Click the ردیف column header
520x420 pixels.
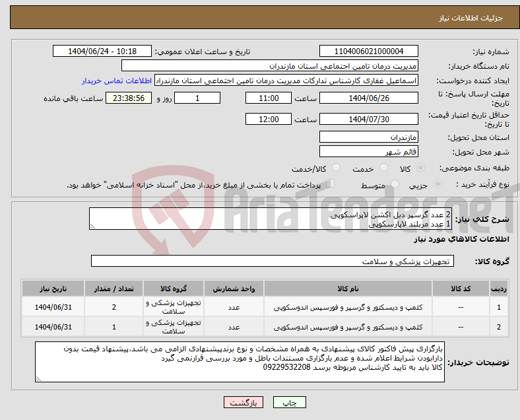point(499,289)
